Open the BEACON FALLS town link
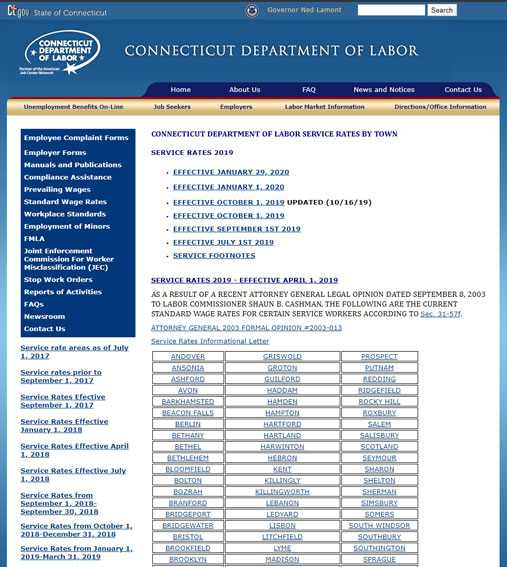Screen dimensions: 507x567 pos(188,413)
